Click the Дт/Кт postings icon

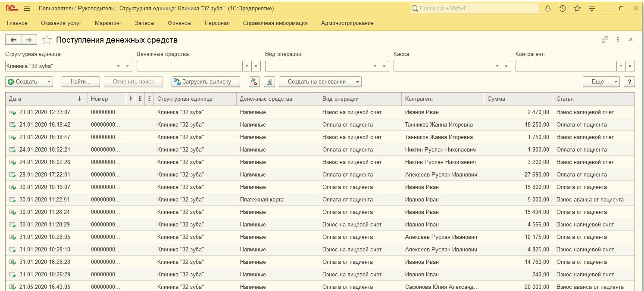pyautogui.click(x=254, y=82)
